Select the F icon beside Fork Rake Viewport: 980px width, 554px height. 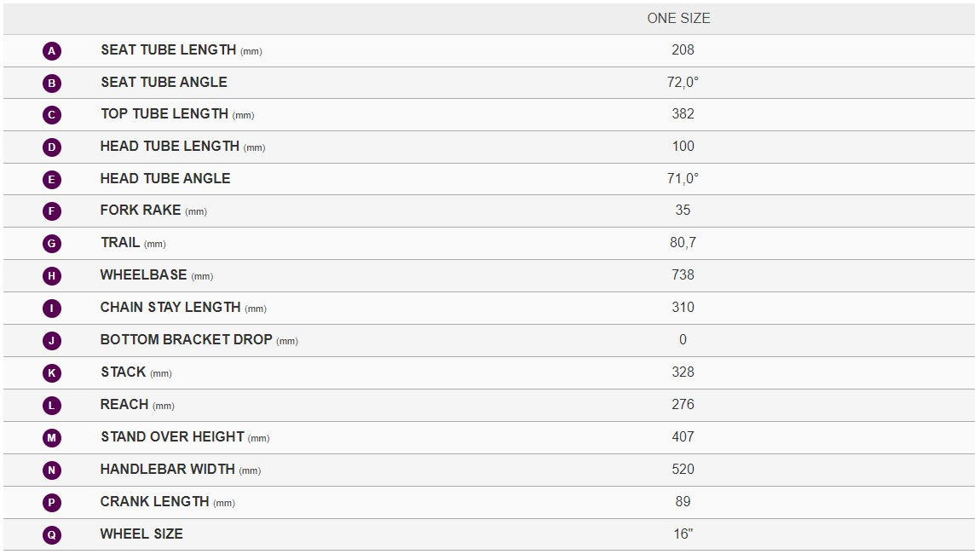52,211
